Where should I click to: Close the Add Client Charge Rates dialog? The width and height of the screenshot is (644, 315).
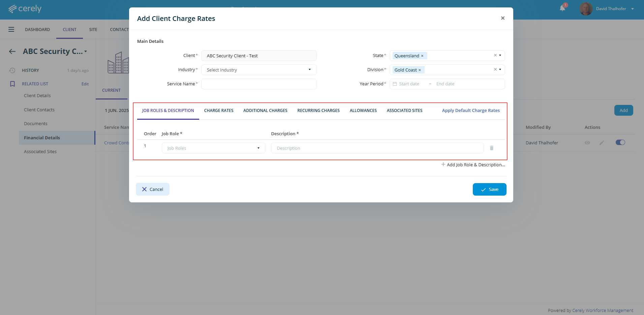pos(502,18)
